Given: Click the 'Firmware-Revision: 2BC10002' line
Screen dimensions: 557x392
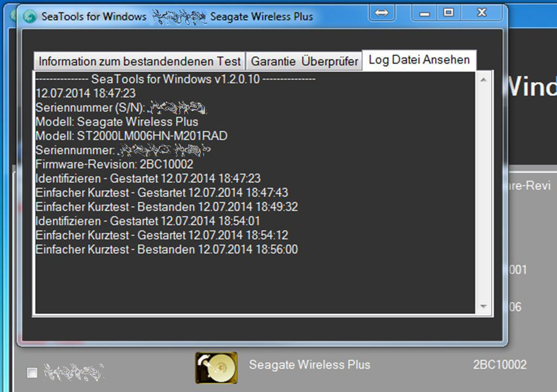Looking at the screenshot, I should [114, 164].
